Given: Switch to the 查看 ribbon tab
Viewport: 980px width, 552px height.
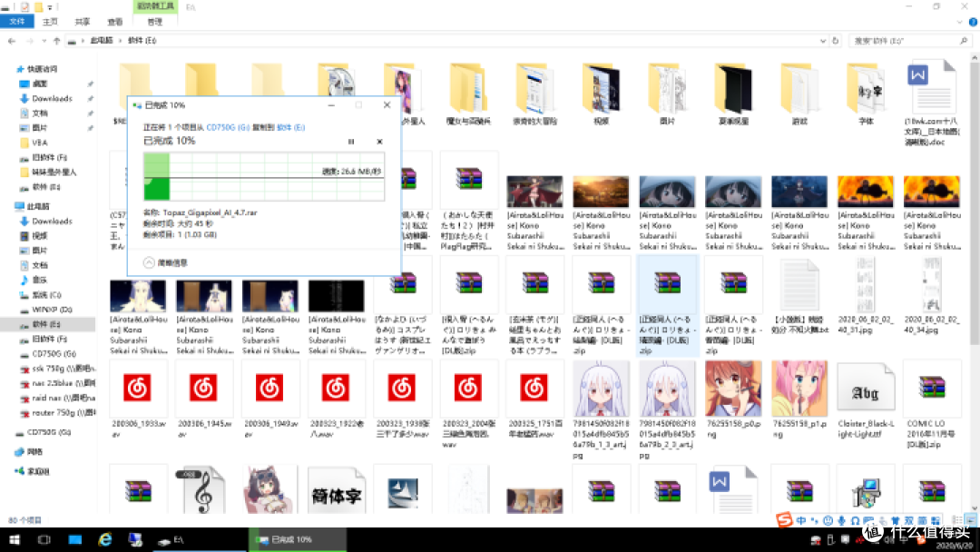Looking at the screenshot, I should pos(115,22).
